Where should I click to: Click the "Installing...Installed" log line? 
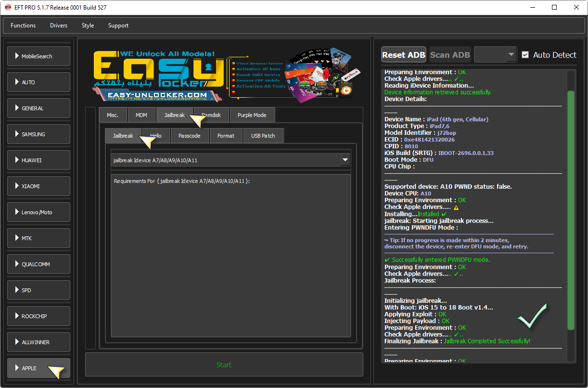point(416,214)
